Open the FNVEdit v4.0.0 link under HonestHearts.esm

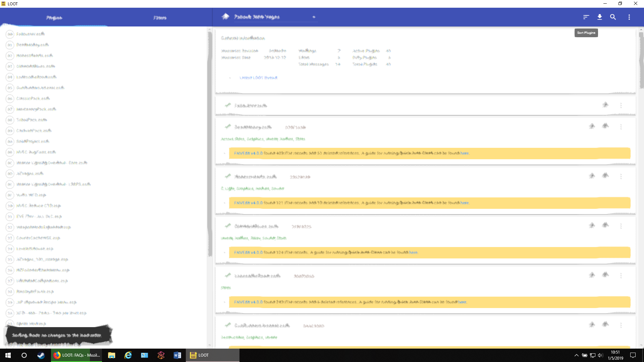pyautogui.click(x=248, y=203)
